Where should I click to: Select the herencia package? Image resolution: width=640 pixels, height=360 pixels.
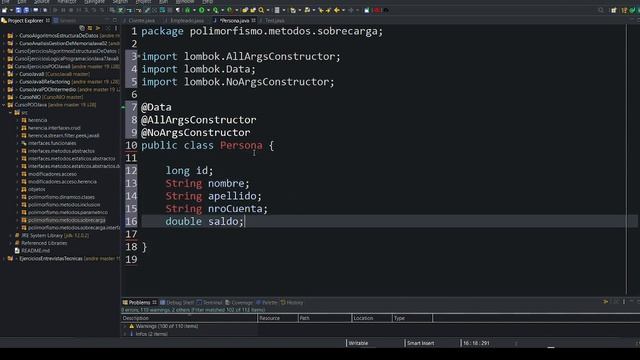pos(38,120)
